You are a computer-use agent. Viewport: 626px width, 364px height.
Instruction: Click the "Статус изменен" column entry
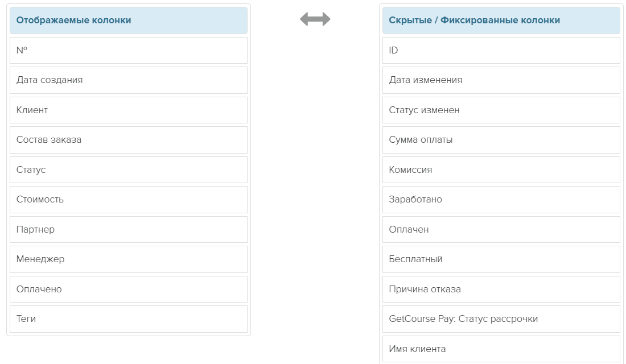click(501, 110)
